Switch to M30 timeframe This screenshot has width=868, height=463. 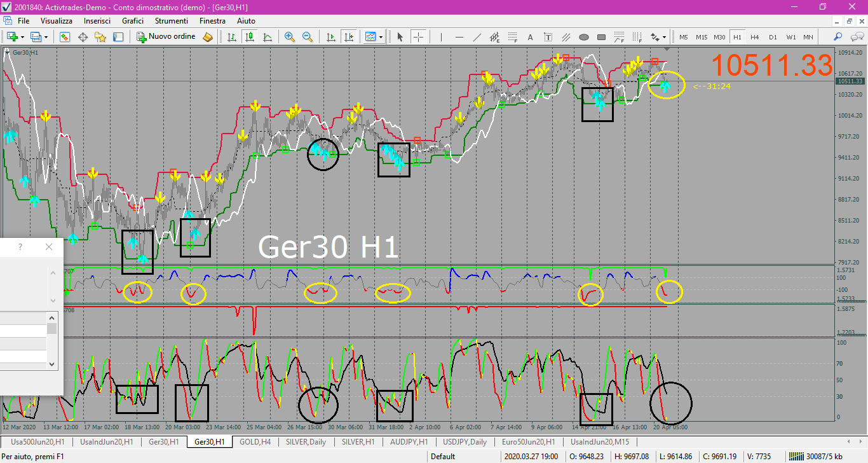coord(719,37)
